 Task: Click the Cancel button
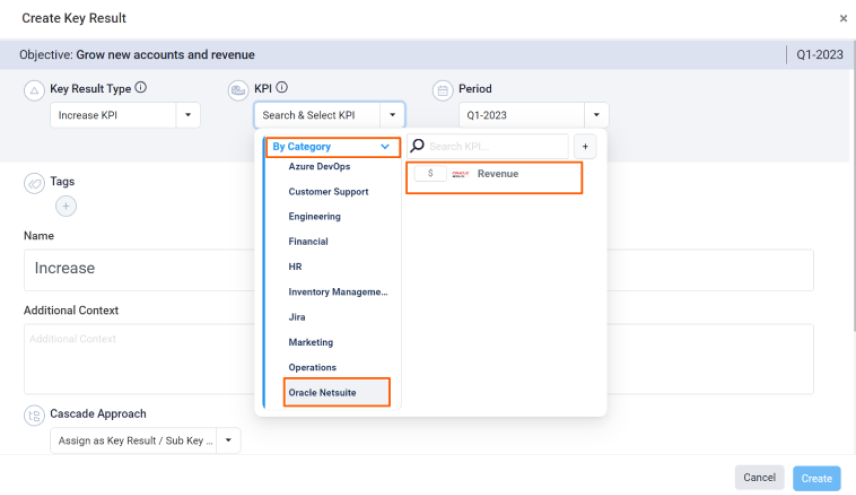coord(759,478)
